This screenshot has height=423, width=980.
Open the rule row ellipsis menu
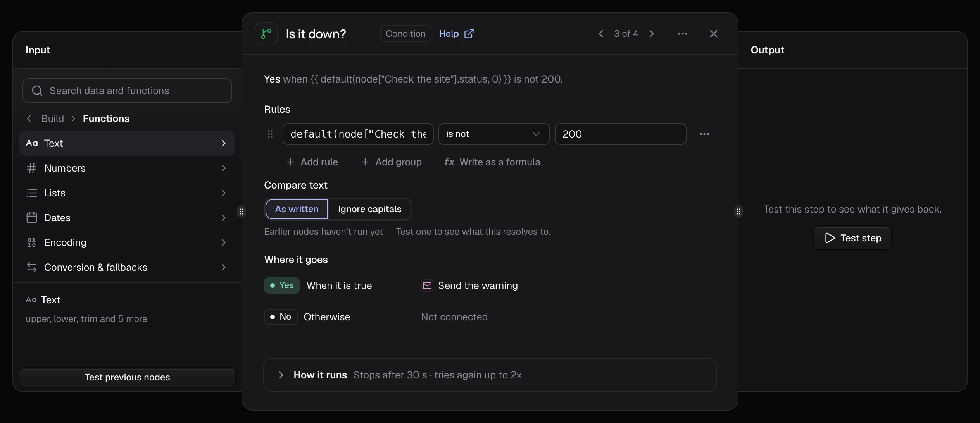point(704,134)
